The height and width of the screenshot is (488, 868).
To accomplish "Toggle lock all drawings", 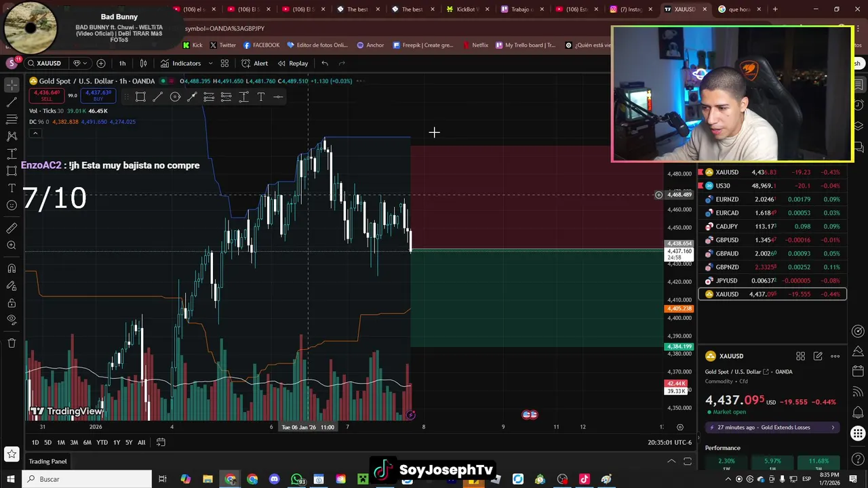I will coord(12,302).
